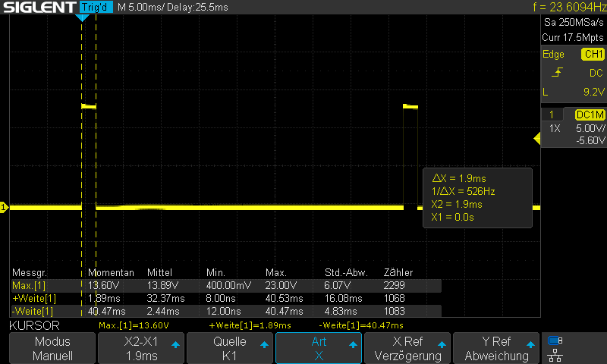Click the SIGLENT logo
Screen dimensions: 607x364
pyautogui.click(x=39, y=7)
